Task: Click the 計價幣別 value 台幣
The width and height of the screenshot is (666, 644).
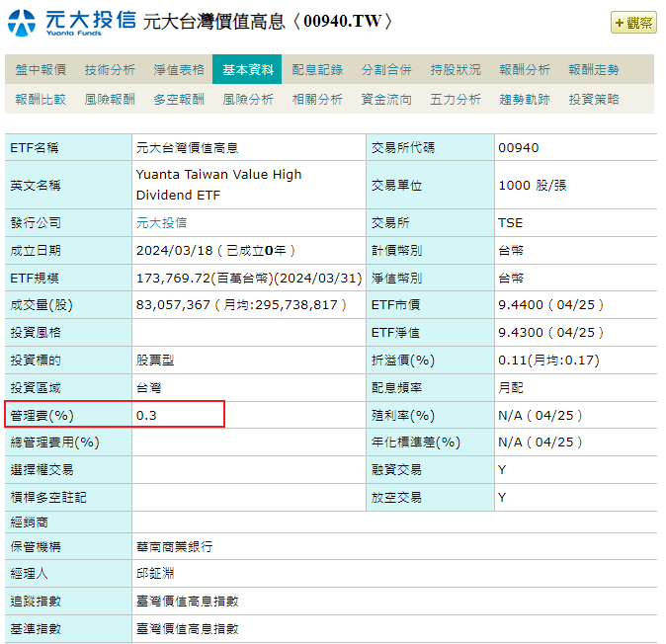Action: (x=511, y=251)
